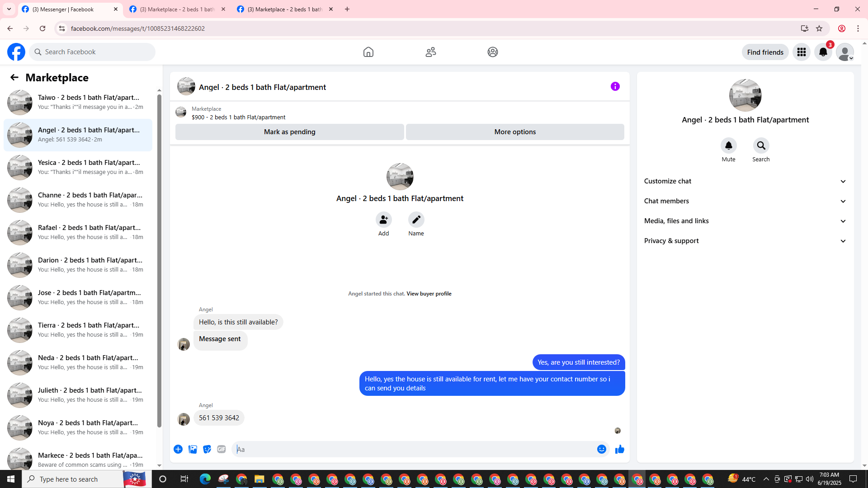The height and width of the screenshot is (488, 868).
Task: Bookmark this page with the star icon
Action: (819, 28)
